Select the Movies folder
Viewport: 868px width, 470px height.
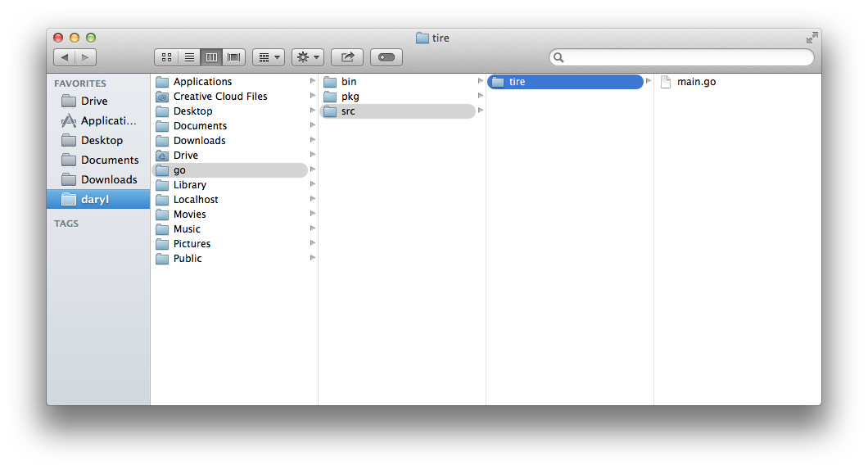230,215
